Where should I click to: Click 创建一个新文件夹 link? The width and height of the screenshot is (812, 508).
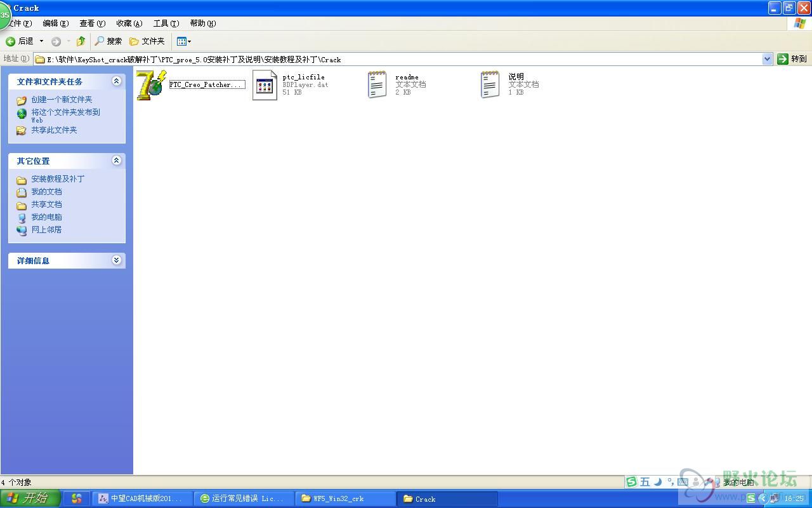click(x=62, y=100)
